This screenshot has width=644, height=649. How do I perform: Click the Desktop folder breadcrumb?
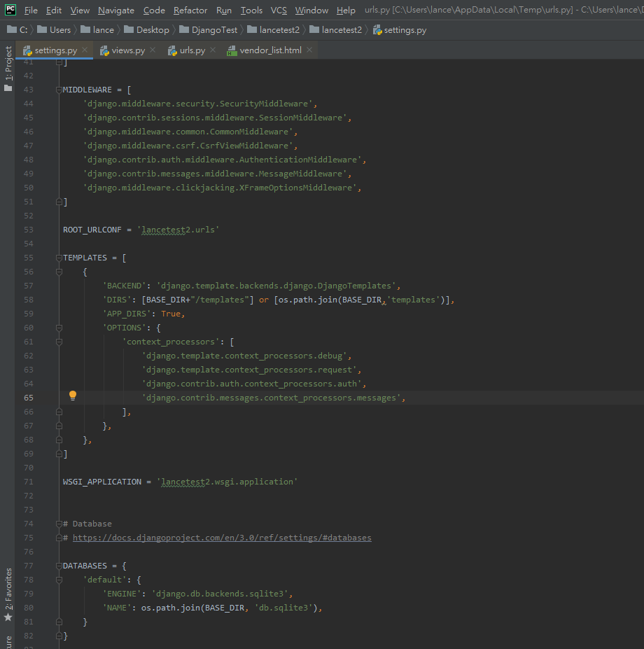coord(153,30)
